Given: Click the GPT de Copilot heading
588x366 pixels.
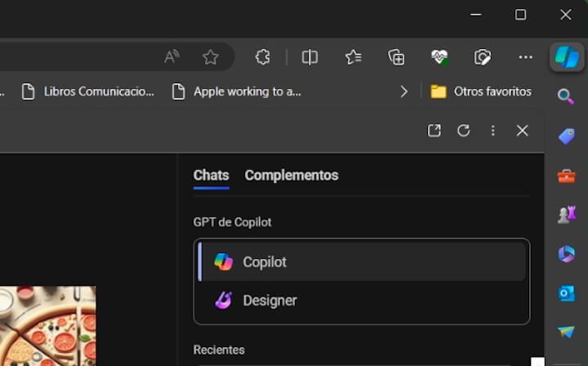Looking at the screenshot, I should pos(232,222).
